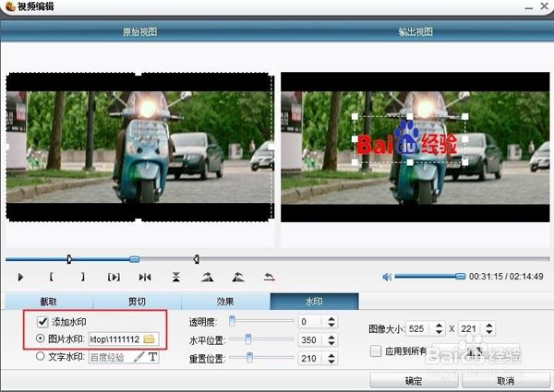Click the watermark top-left resize handle
Screen dimensions: 554x392
coord(355,116)
